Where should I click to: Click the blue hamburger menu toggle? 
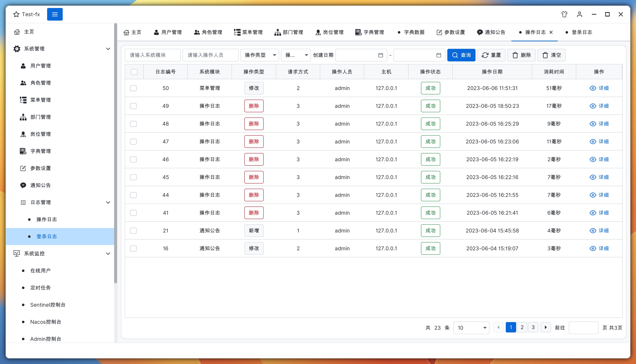(55, 14)
